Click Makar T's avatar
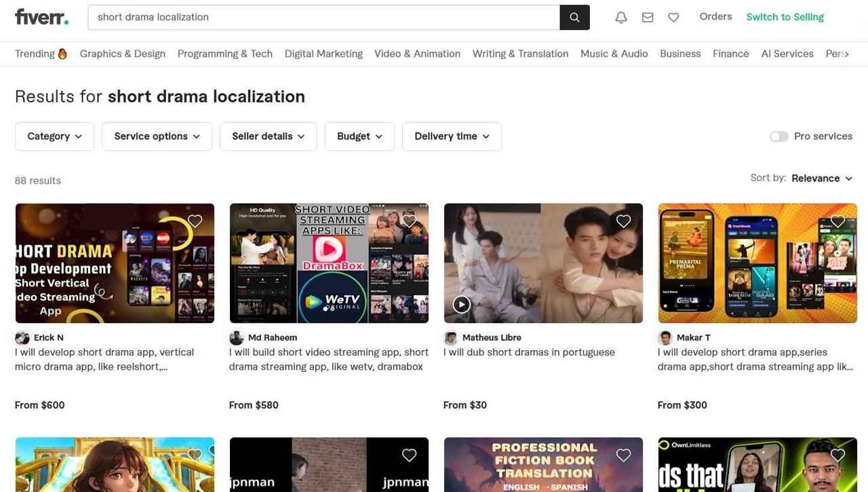The width and height of the screenshot is (868, 492). (665, 338)
